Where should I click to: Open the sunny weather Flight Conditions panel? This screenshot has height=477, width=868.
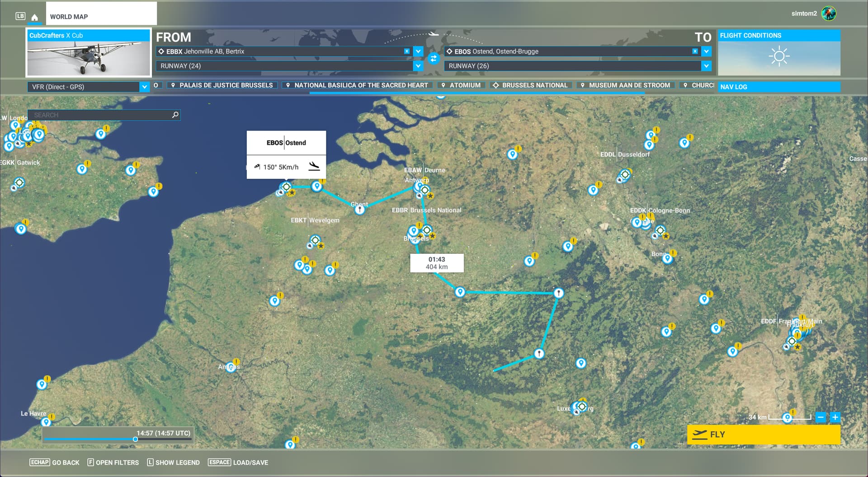click(x=779, y=57)
